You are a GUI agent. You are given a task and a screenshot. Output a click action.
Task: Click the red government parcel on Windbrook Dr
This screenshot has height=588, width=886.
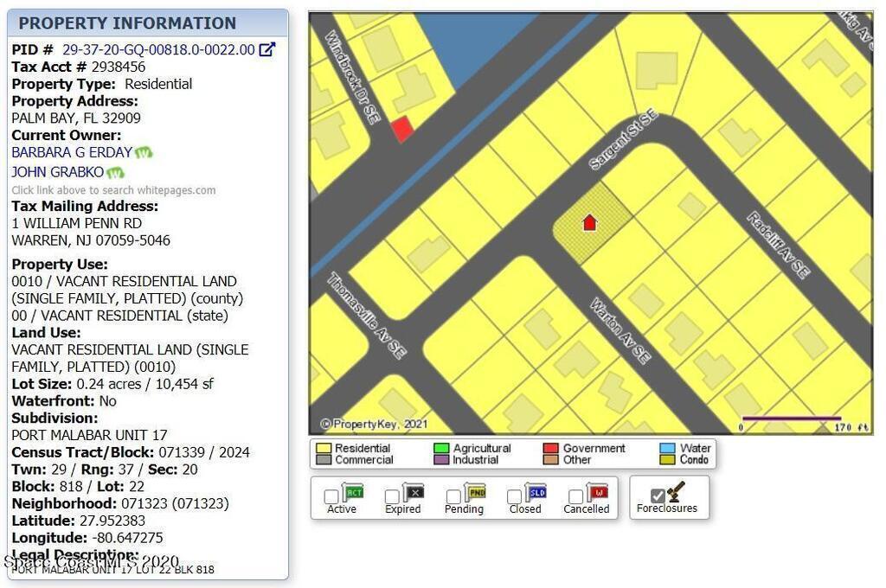point(401,130)
